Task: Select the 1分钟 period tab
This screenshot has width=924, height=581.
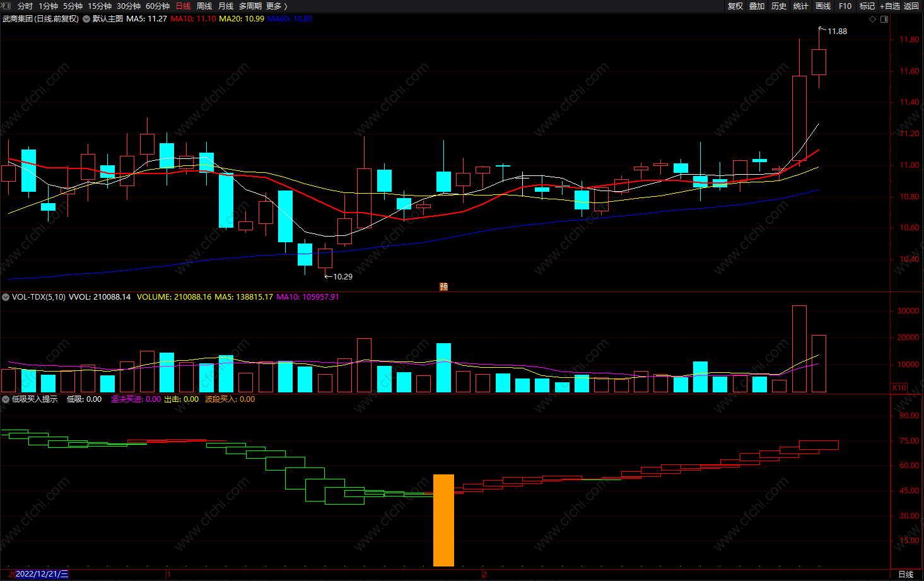Action: 49,6
